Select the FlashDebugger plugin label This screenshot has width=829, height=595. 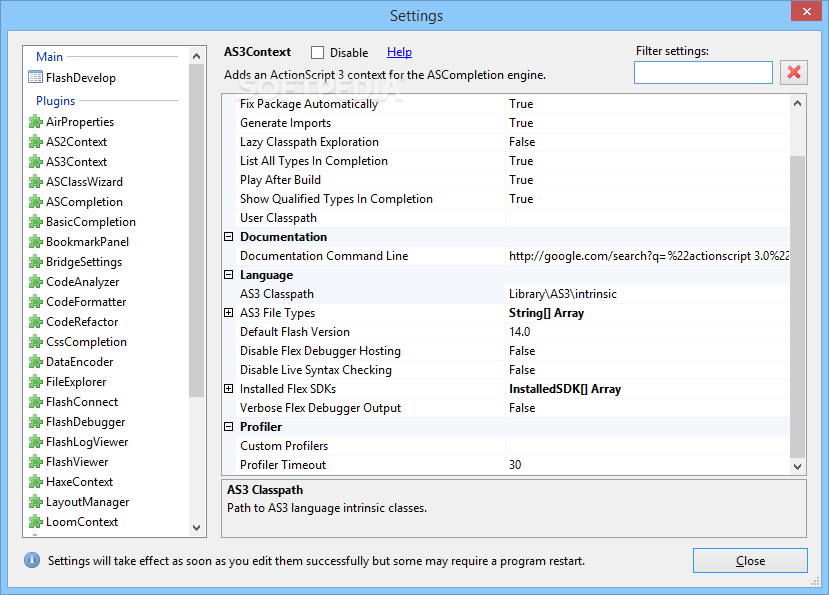[86, 422]
